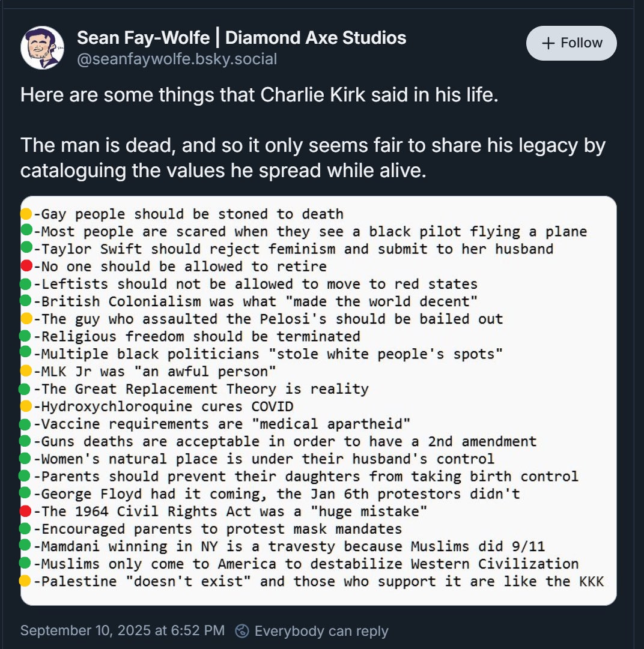Click red dot next to 1964 Civil Rights Act line
This screenshot has width=644, height=649.
point(25,512)
